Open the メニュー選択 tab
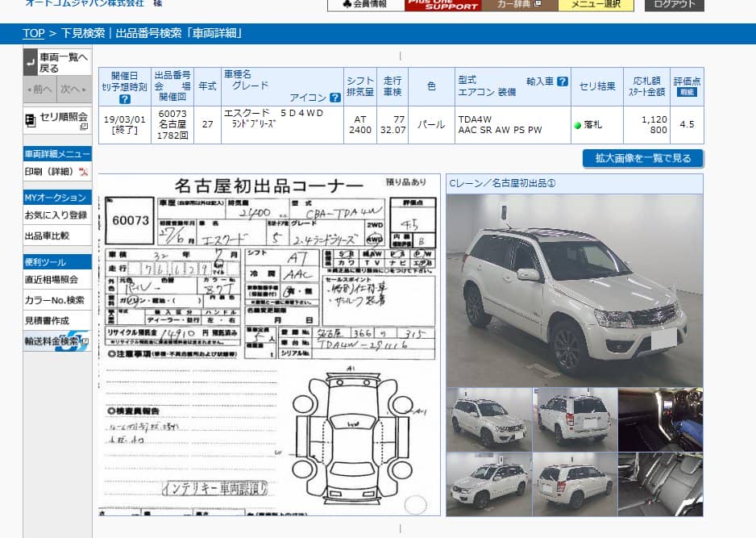The width and height of the screenshot is (756, 538). [596, 4]
